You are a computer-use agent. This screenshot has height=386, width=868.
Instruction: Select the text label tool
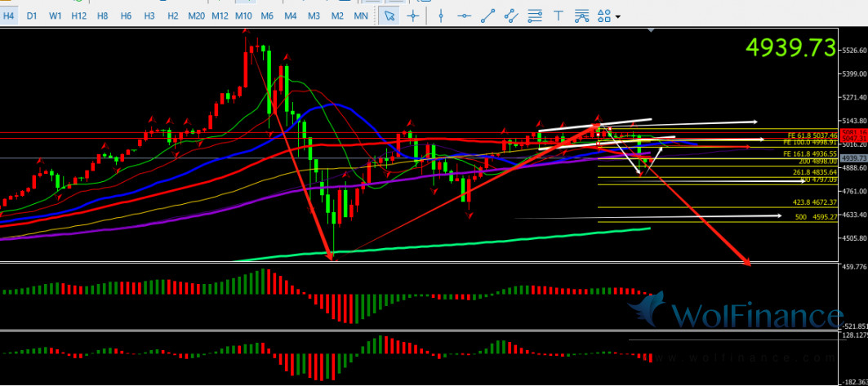coord(559,16)
